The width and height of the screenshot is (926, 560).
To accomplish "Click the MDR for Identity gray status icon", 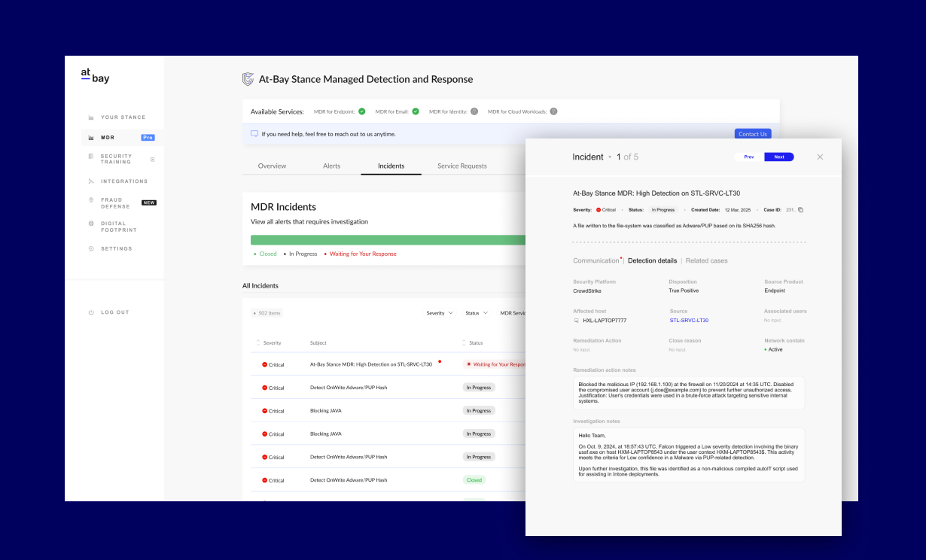I will (474, 111).
